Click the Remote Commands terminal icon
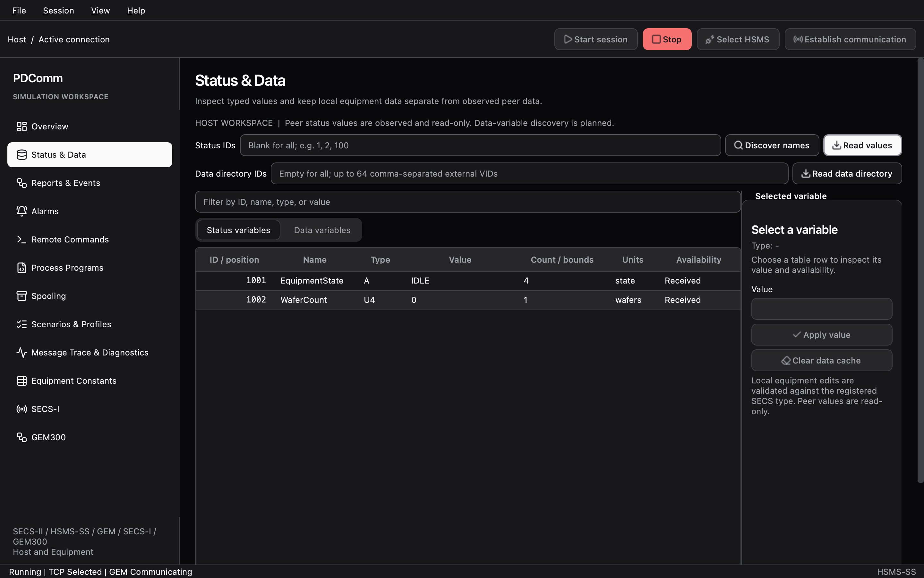924x578 pixels. click(x=22, y=240)
